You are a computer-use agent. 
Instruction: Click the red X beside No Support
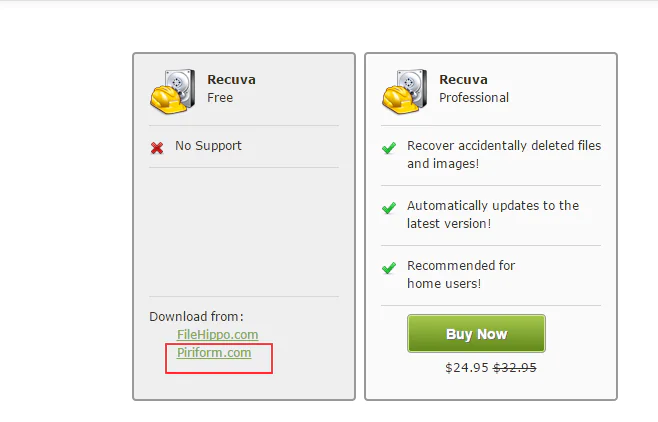[x=157, y=148]
